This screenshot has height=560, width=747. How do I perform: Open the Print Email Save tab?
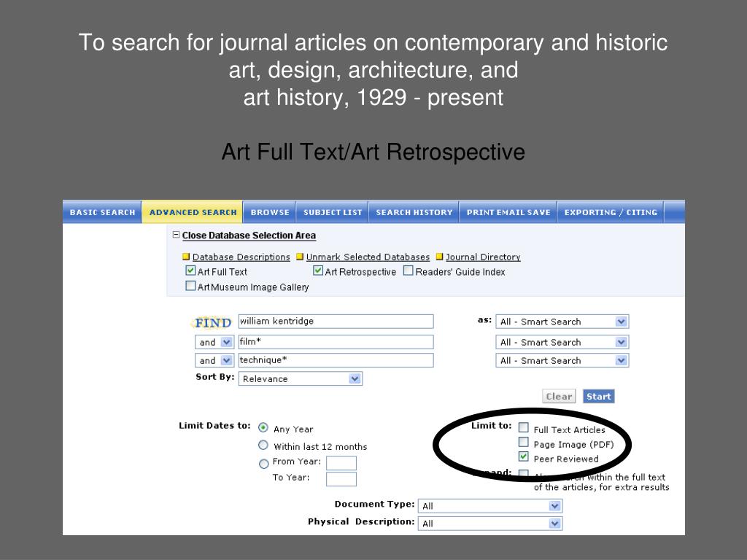coord(508,212)
